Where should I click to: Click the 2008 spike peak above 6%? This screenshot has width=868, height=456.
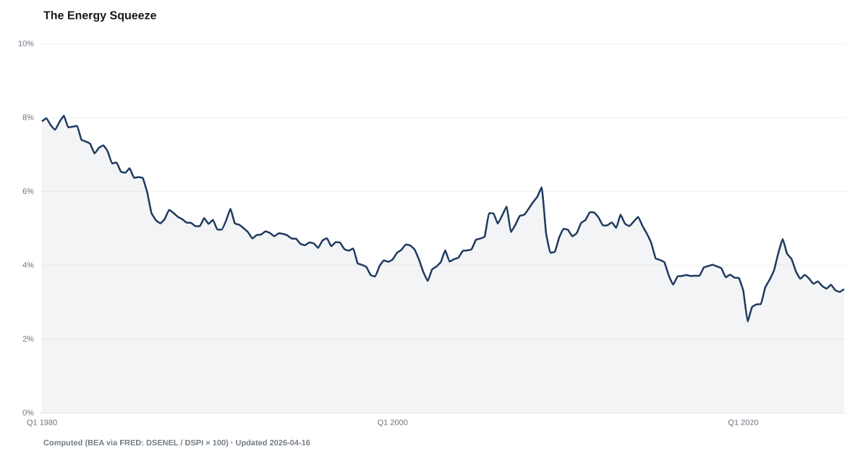[542, 187]
